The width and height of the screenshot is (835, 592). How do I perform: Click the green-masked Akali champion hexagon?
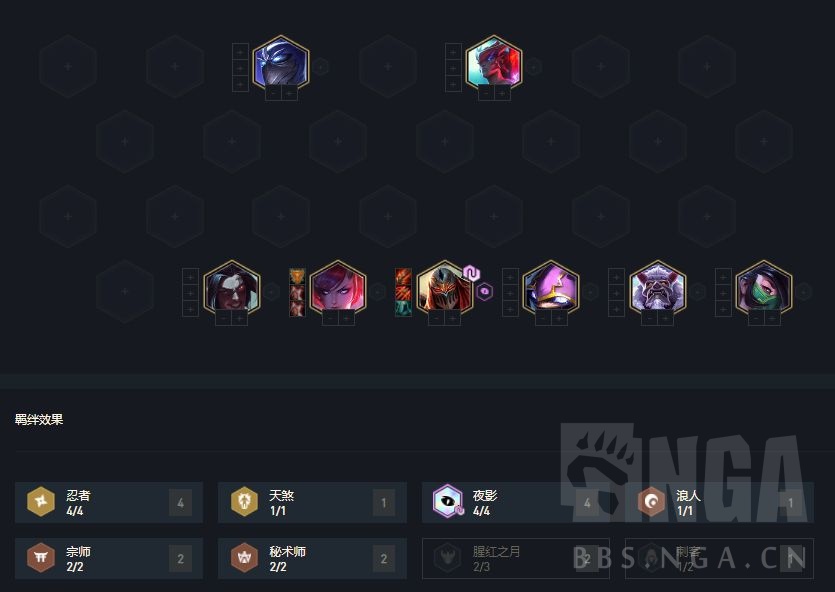[764, 288]
